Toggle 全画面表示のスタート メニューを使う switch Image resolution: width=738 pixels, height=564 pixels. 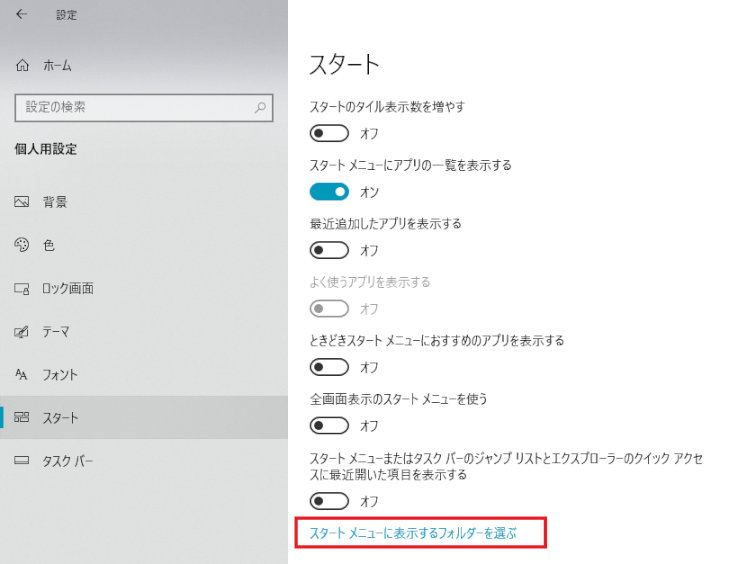[x=329, y=426]
